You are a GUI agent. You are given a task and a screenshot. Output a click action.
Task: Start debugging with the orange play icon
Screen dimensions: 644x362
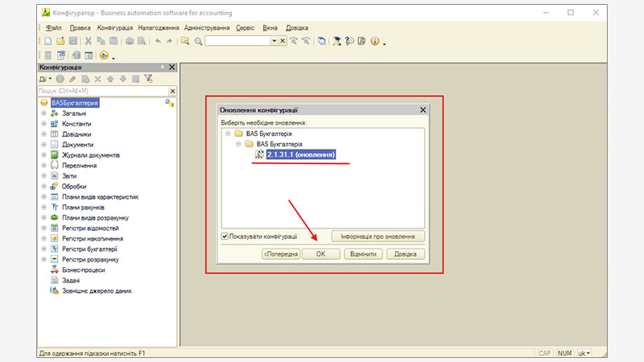(105, 56)
